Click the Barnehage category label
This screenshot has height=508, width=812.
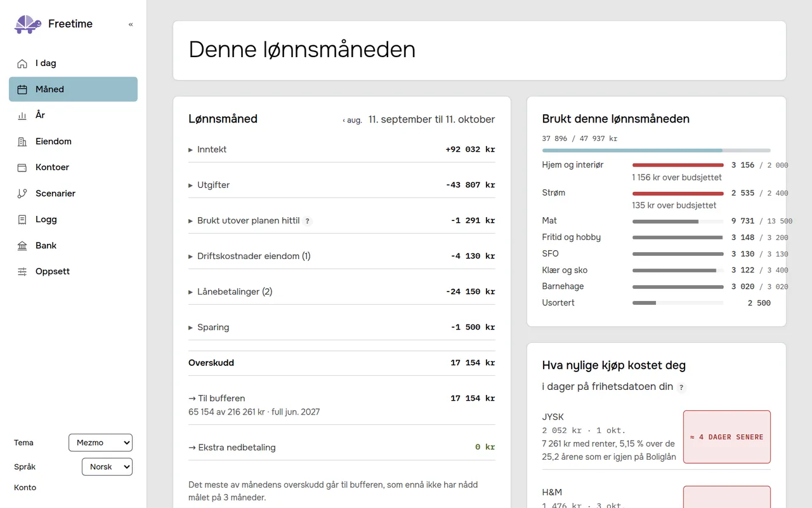pyautogui.click(x=563, y=286)
